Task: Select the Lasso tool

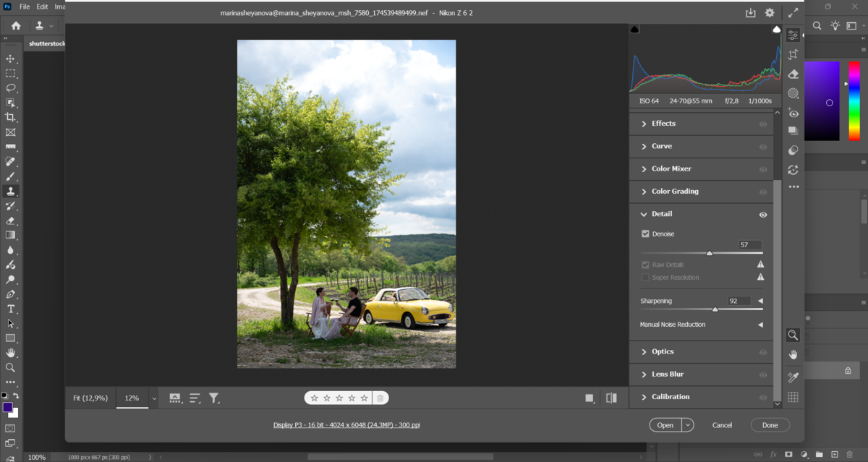Action: coord(10,88)
